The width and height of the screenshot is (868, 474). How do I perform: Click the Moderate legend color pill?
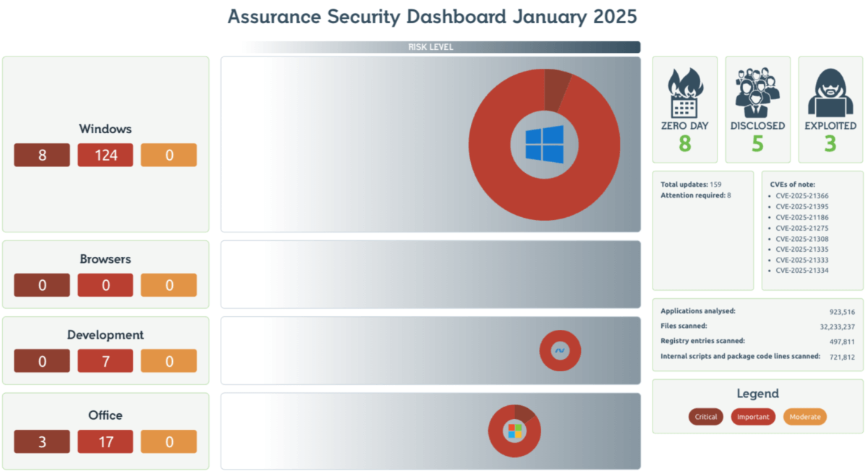coord(805,417)
